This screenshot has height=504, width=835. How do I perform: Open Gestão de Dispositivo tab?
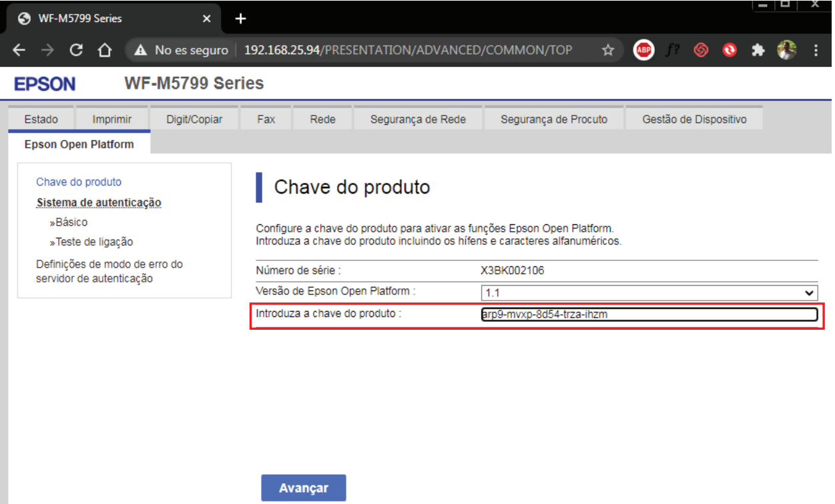[693, 119]
